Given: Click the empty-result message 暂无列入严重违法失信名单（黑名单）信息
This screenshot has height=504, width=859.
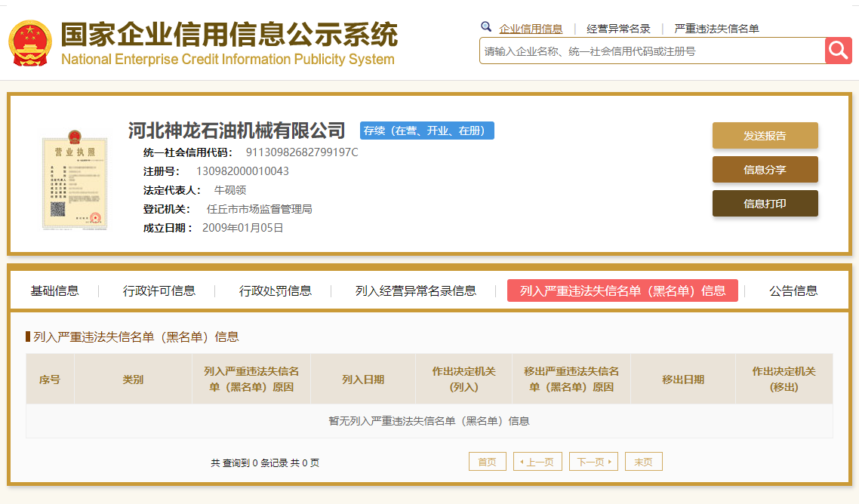Looking at the screenshot, I should coord(429,421).
